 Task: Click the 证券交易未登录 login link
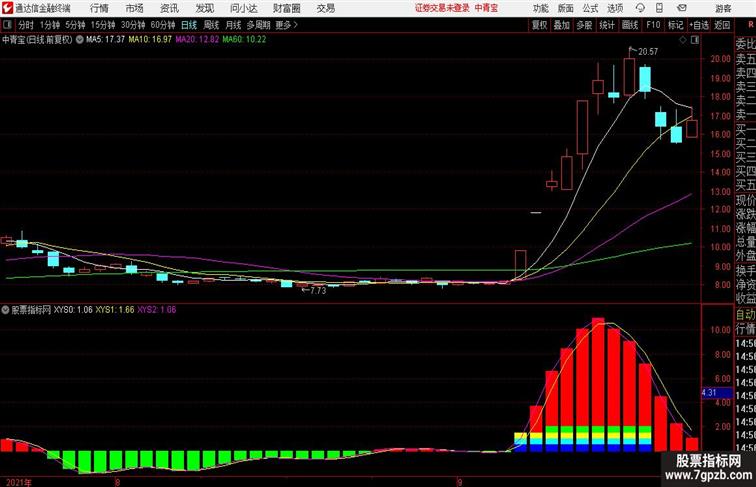(x=442, y=8)
